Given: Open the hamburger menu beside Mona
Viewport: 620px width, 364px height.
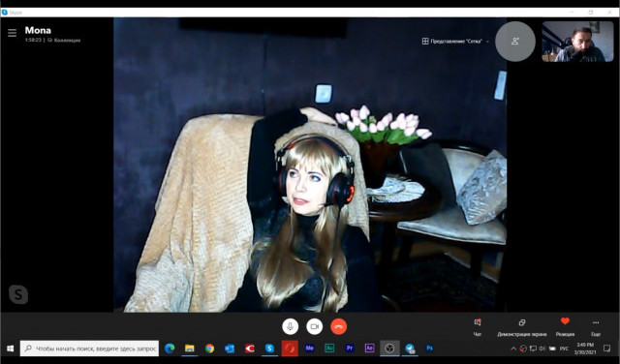Looking at the screenshot, I should tap(13, 33).
